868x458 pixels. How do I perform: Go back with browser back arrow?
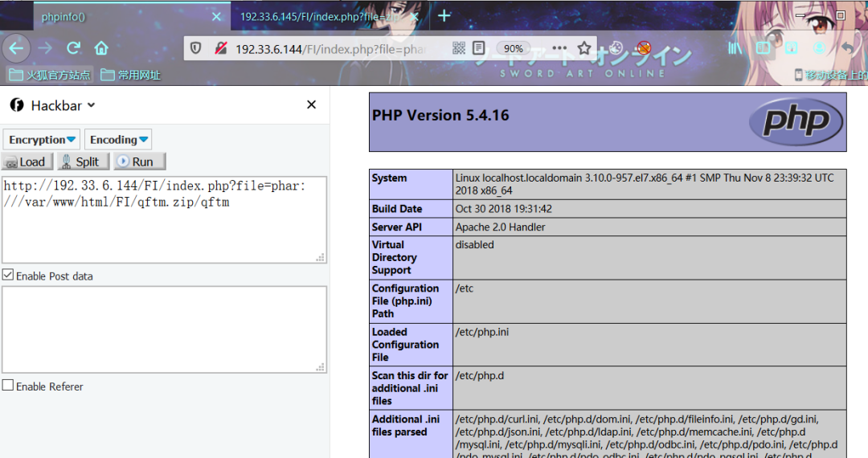click(x=16, y=49)
